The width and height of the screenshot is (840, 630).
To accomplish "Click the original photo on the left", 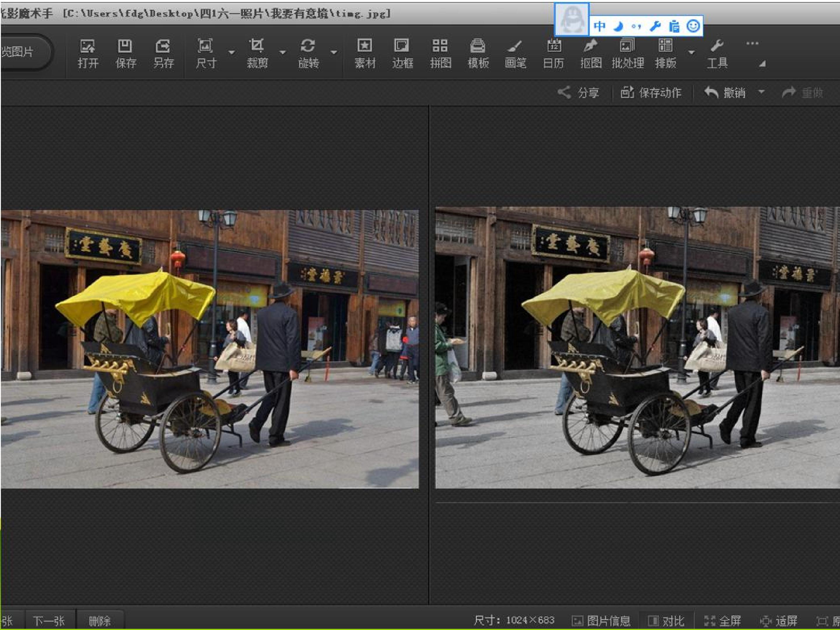I will point(209,349).
